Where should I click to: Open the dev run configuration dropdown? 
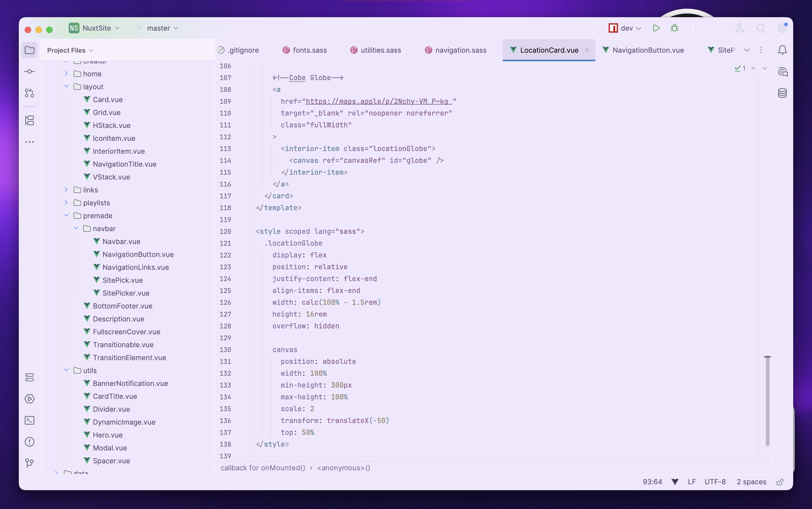[x=625, y=28]
